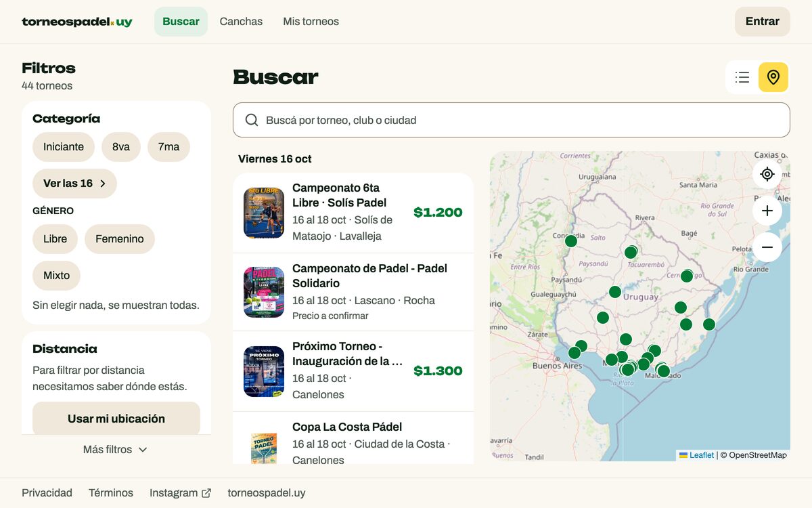Click the map marker near Concordia
This screenshot has width=812, height=508.
click(571, 241)
